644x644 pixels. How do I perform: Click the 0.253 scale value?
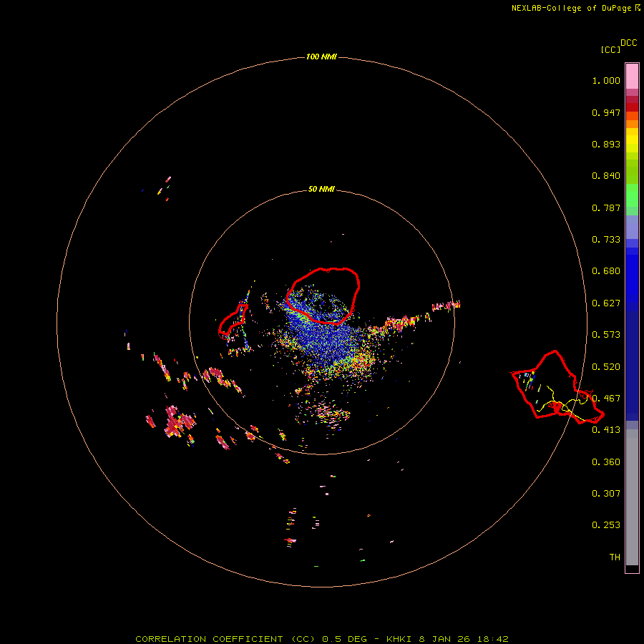[x=606, y=525]
